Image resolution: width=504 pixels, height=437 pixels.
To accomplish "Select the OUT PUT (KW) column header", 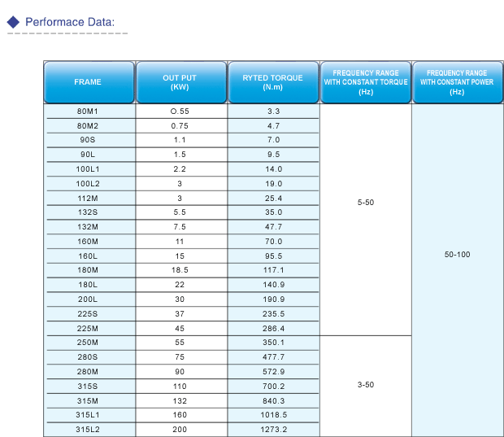I will (180, 82).
